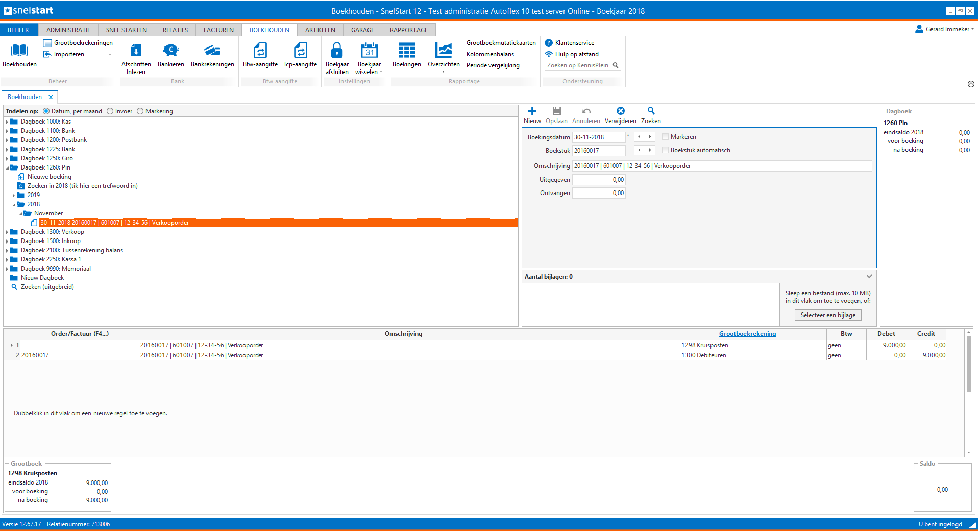This screenshot has height=531, width=980.
Task: Click the Zoeken magnifier in booking toolbar
Action: click(651, 111)
